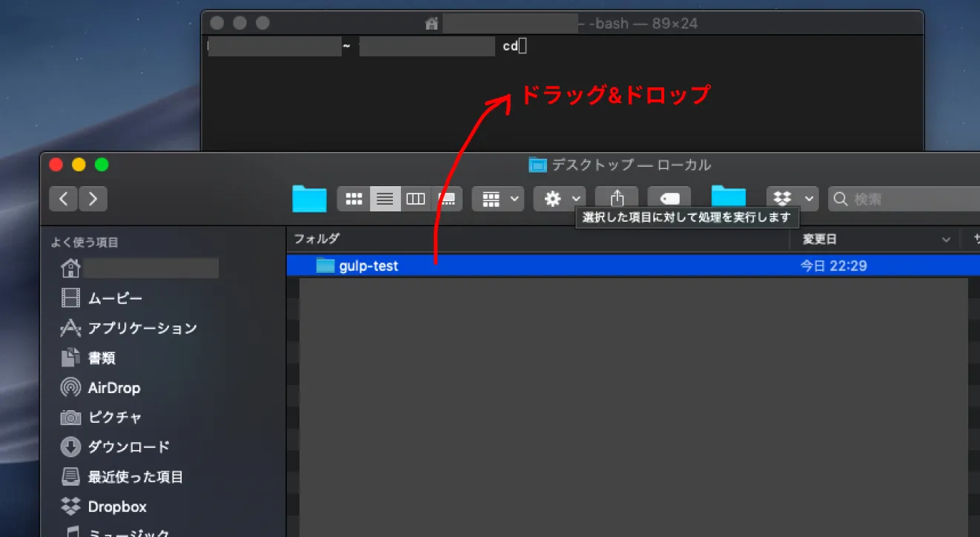980x537 pixels.
Task: Click the folder icon left of the view buttons
Action: click(309, 198)
